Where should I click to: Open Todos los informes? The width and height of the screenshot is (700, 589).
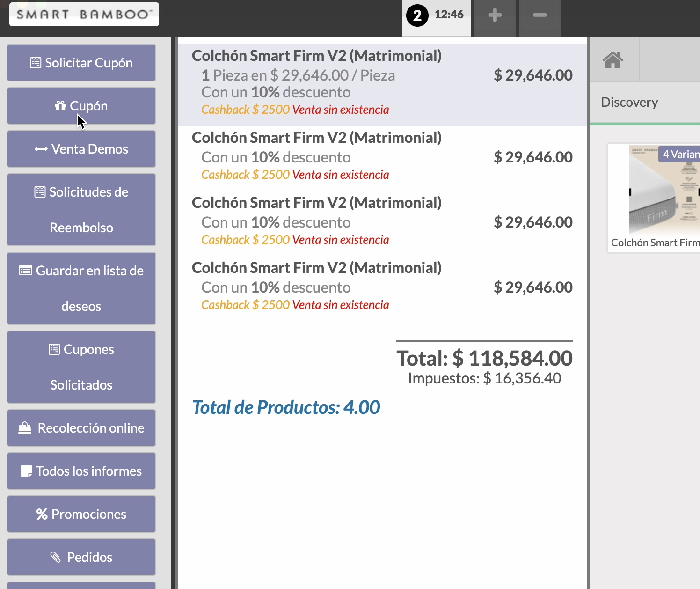click(x=81, y=471)
